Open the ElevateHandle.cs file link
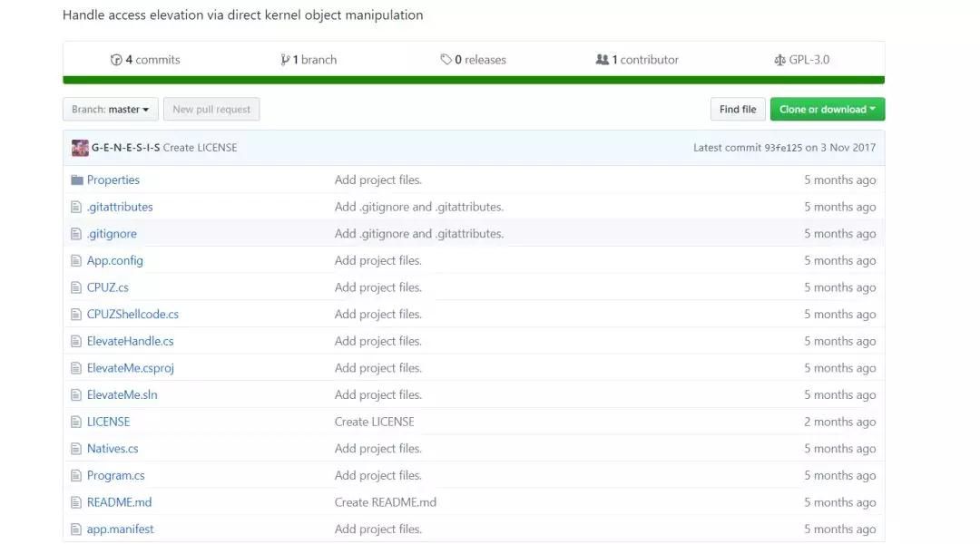The width and height of the screenshot is (980, 544). coord(130,341)
